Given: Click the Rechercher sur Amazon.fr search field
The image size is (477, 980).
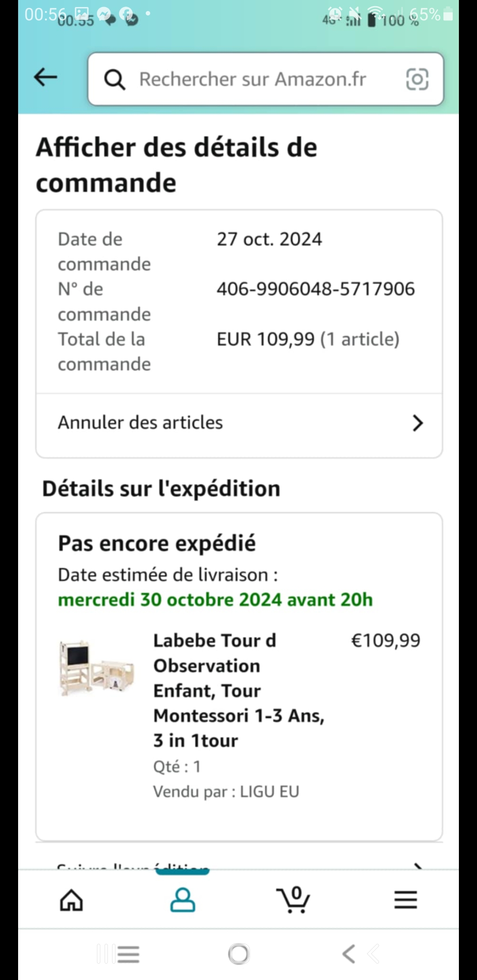Looking at the screenshot, I should coord(253,79).
